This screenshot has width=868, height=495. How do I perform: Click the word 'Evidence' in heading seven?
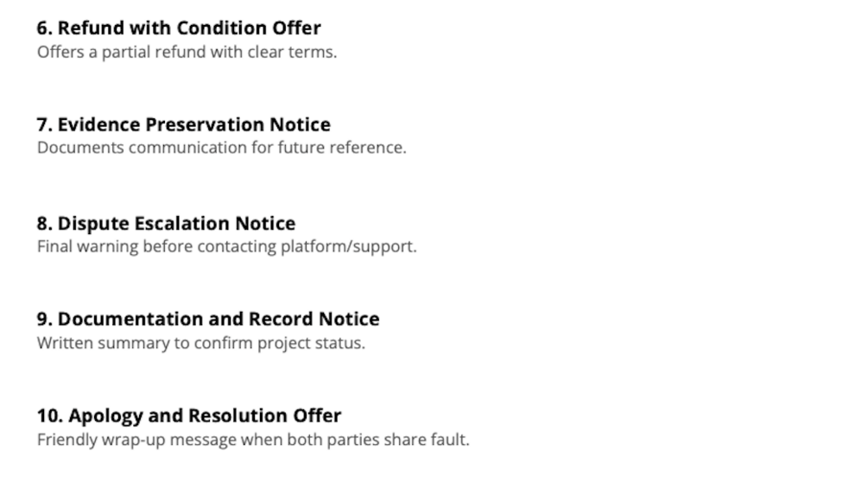tap(98, 124)
